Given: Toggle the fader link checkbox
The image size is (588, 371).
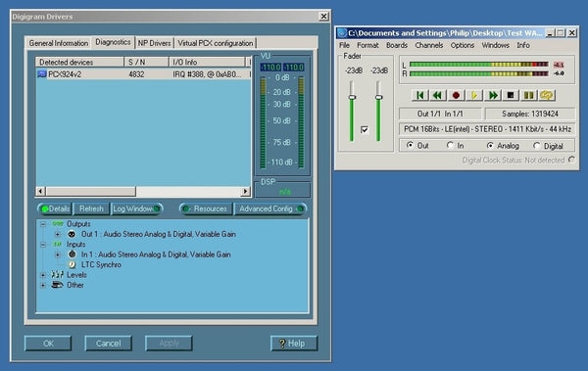Looking at the screenshot, I should click(x=365, y=129).
